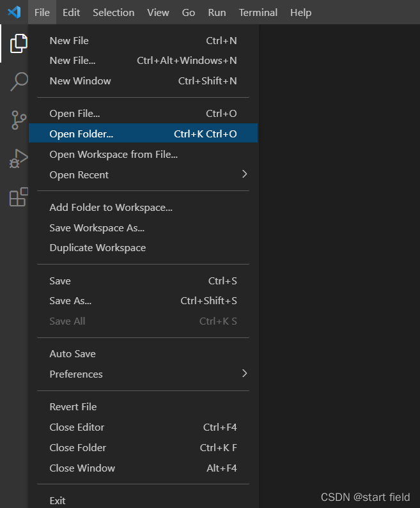Expand the Preferences submenu
The width and height of the screenshot is (420, 508).
(x=143, y=374)
